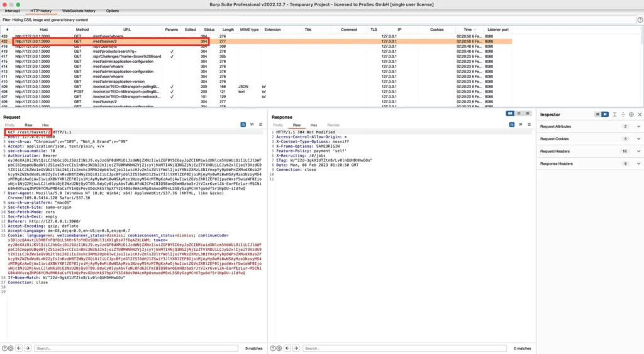Open response search settings gear
Screen dimensions: 644x354
279,348
